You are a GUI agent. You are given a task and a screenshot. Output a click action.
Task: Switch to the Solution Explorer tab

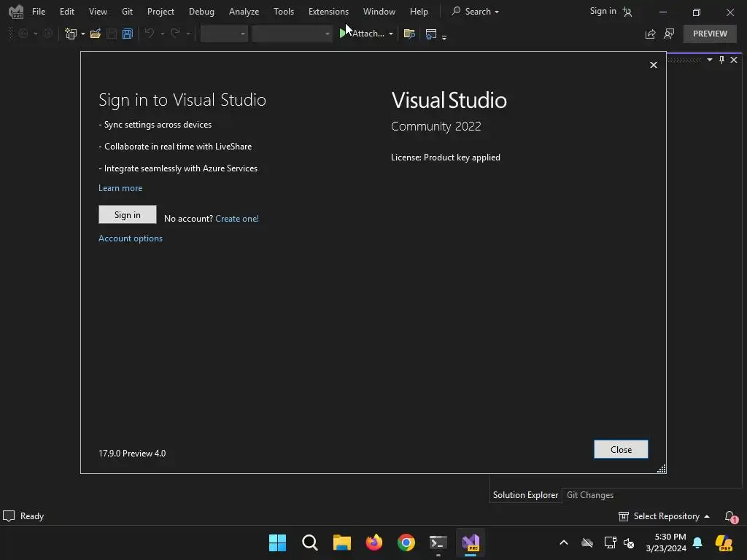pos(525,495)
